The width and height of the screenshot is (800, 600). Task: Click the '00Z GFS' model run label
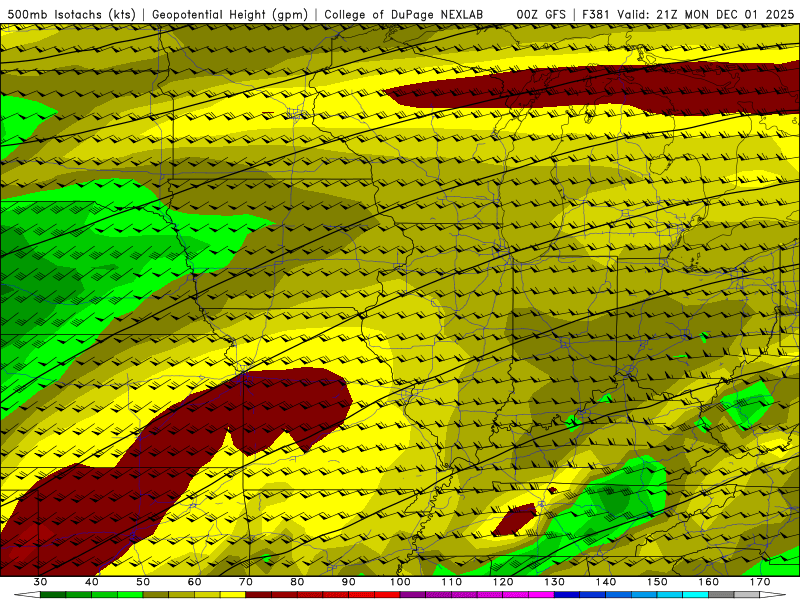(x=541, y=14)
